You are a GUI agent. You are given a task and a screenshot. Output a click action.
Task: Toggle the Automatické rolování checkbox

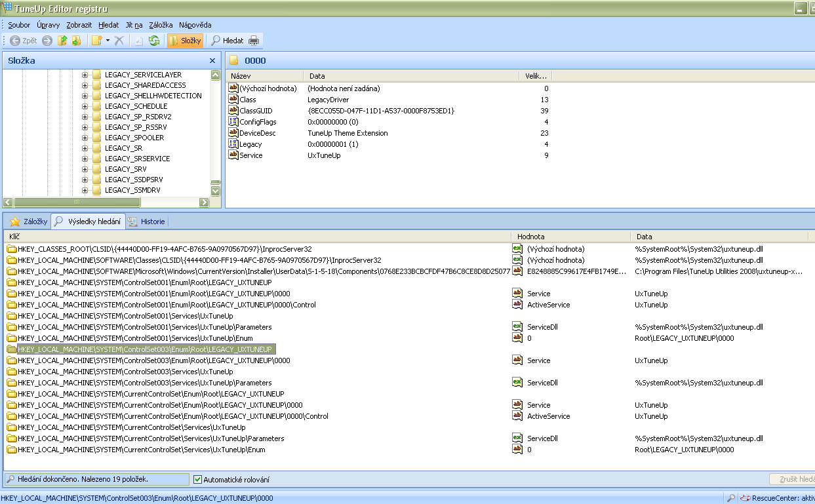pyautogui.click(x=198, y=480)
